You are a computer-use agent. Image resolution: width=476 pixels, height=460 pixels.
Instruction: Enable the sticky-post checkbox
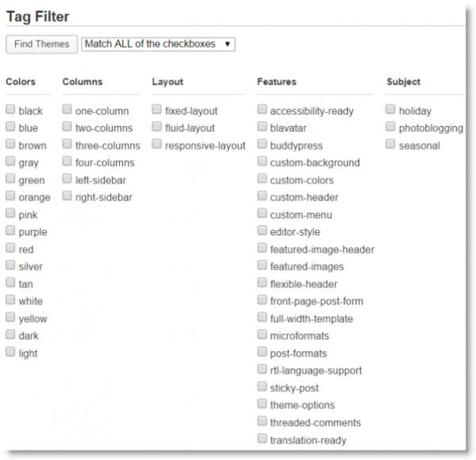coord(262,386)
